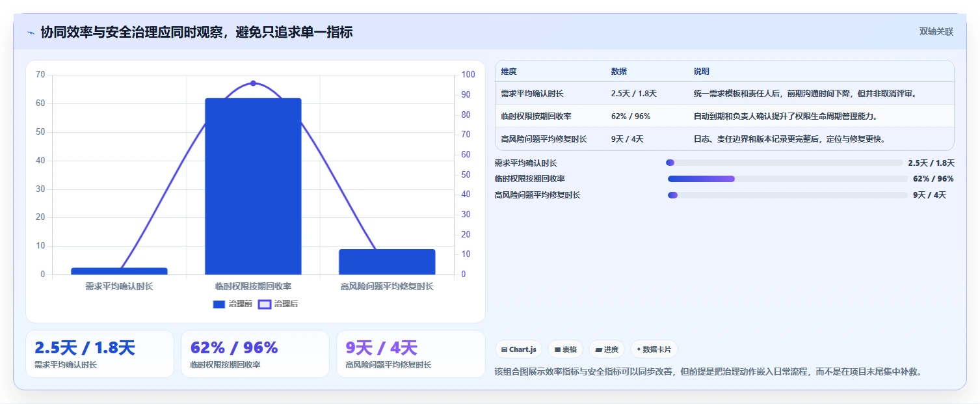The height and width of the screenshot is (404, 980).
Task: Click the 需求平均确认时长 progress bar
Action: click(785, 163)
